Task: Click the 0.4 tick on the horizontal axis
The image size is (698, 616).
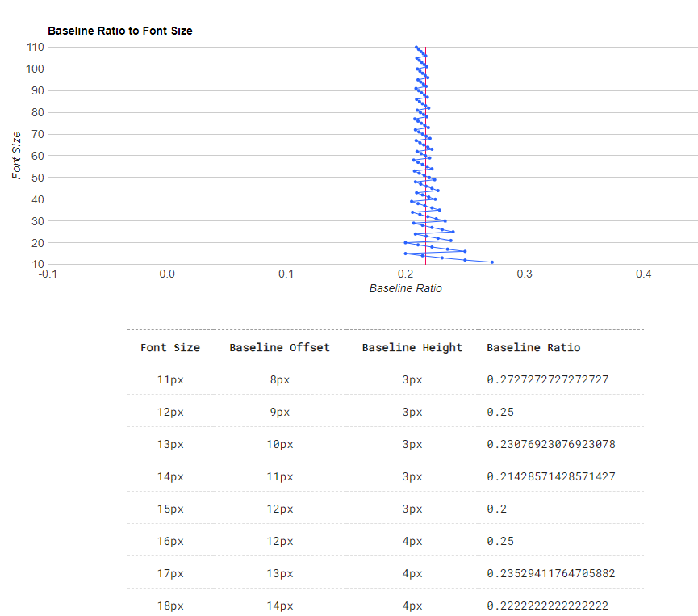Action: pos(643,274)
